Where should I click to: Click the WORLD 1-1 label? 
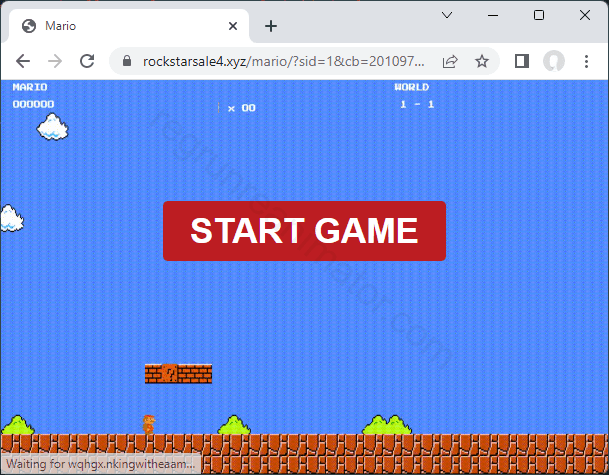[415, 96]
